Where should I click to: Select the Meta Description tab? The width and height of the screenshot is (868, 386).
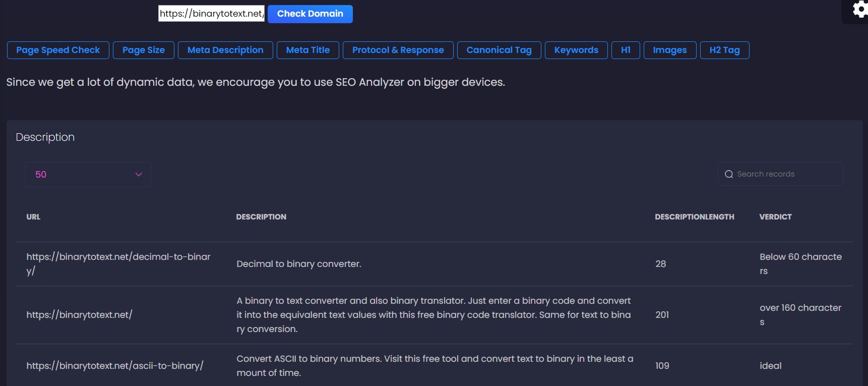(225, 50)
